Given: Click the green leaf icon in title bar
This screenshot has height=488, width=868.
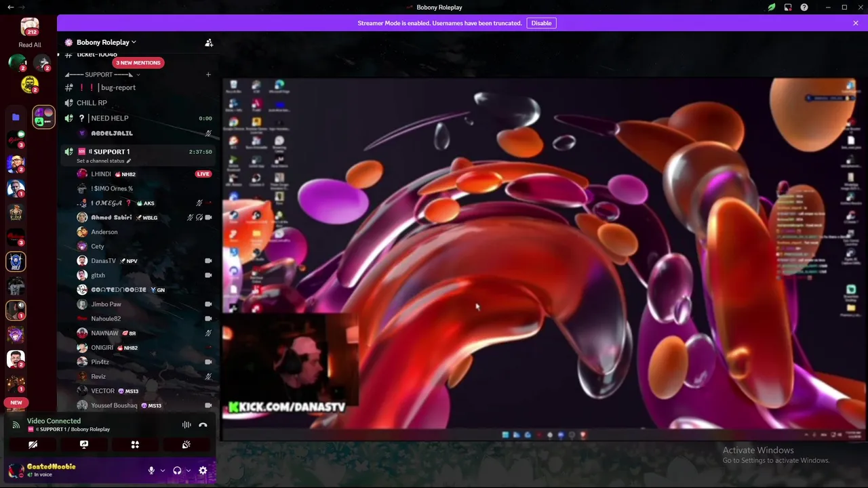Looking at the screenshot, I should [772, 7].
